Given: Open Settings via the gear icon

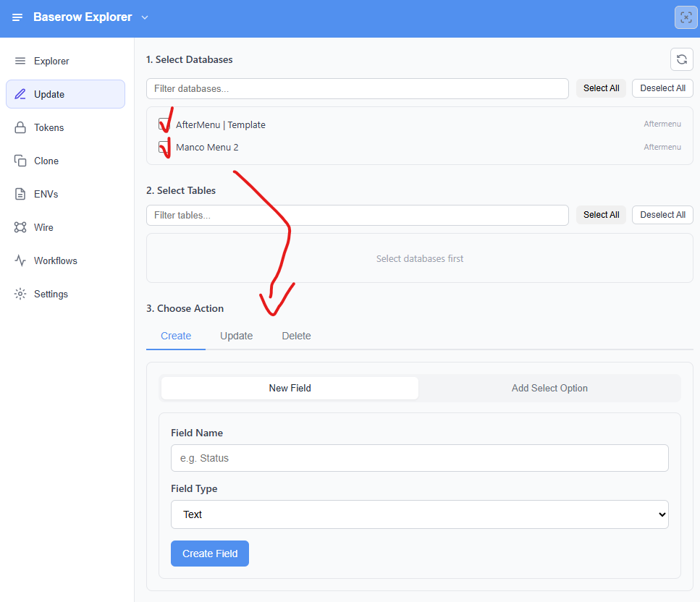Looking at the screenshot, I should point(20,294).
